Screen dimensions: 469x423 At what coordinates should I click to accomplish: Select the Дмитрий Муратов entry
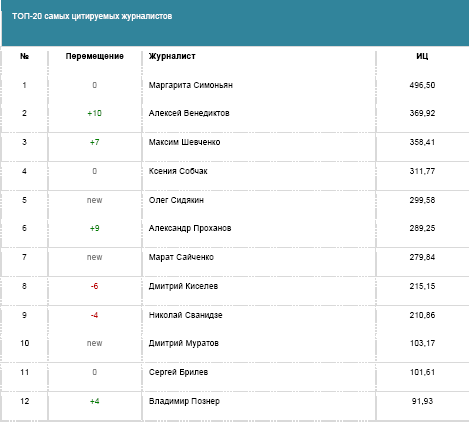[x=184, y=343]
